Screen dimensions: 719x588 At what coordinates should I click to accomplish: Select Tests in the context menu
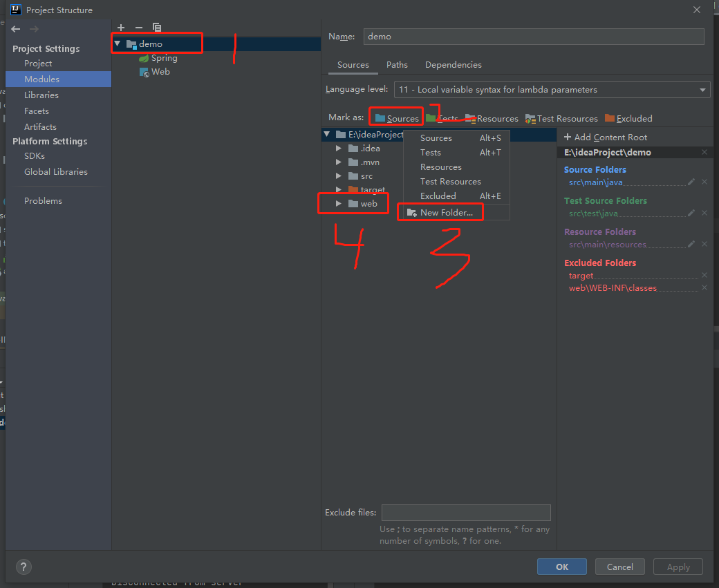click(x=430, y=152)
